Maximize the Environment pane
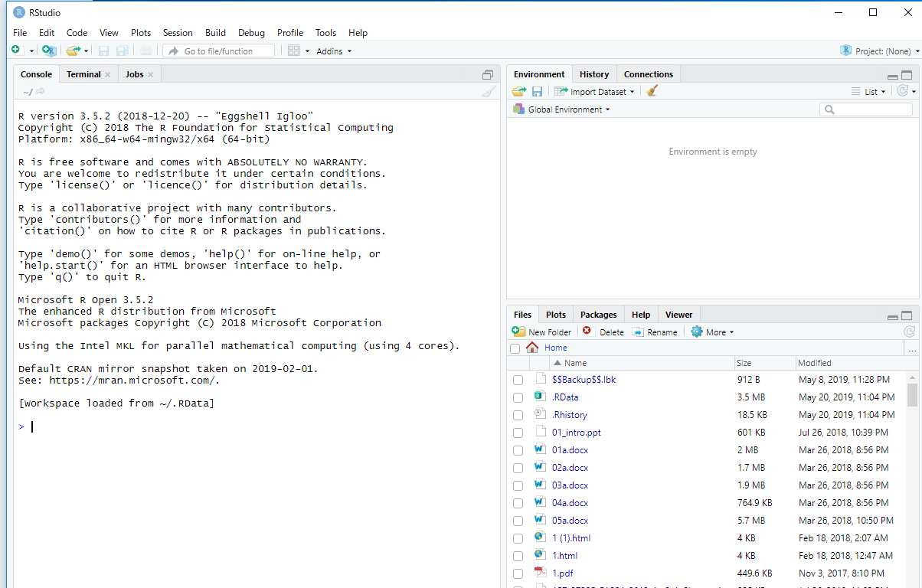922x588 pixels. (907, 76)
